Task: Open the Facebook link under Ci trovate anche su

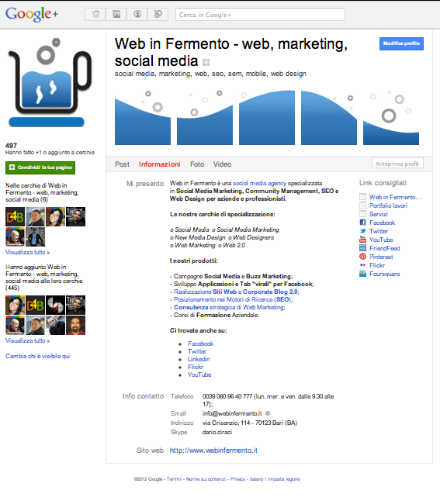Action: click(x=201, y=343)
